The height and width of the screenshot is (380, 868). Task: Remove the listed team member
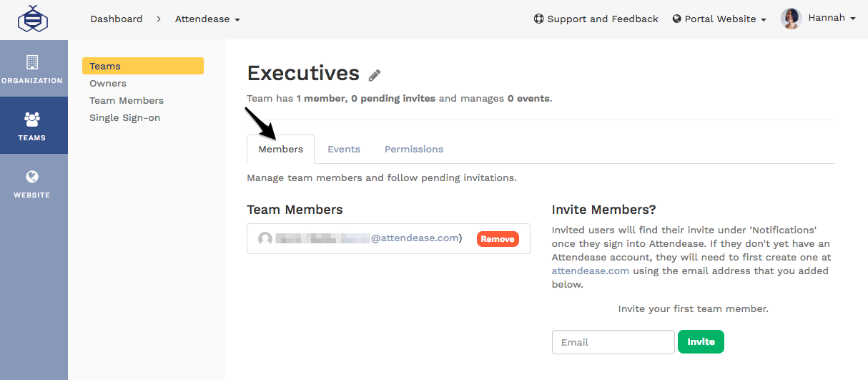click(498, 239)
